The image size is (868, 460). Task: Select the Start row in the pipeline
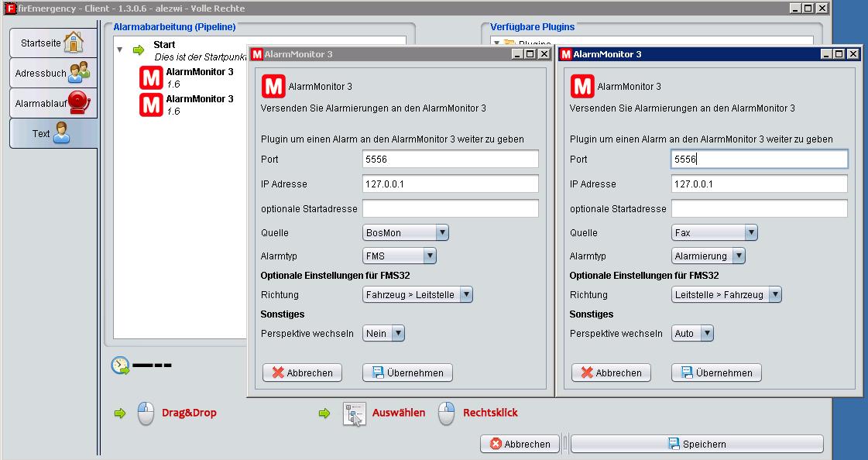pyautogui.click(x=188, y=50)
